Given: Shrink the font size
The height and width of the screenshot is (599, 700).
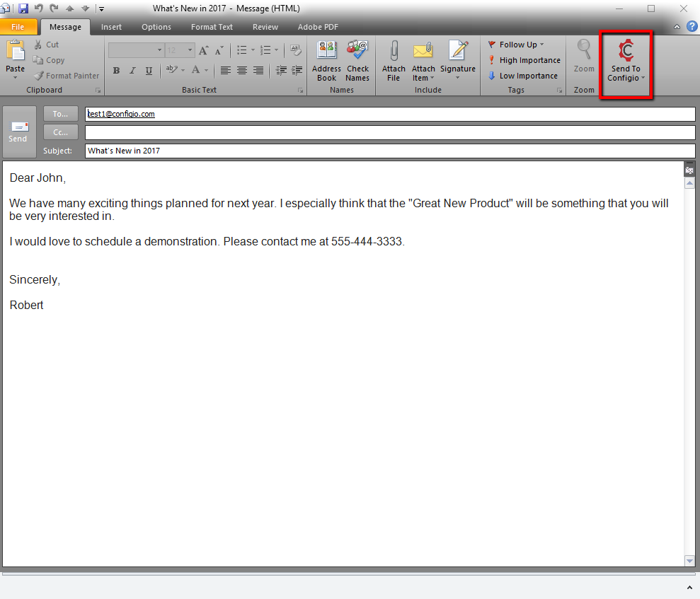Looking at the screenshot, I should coord(219,50).
